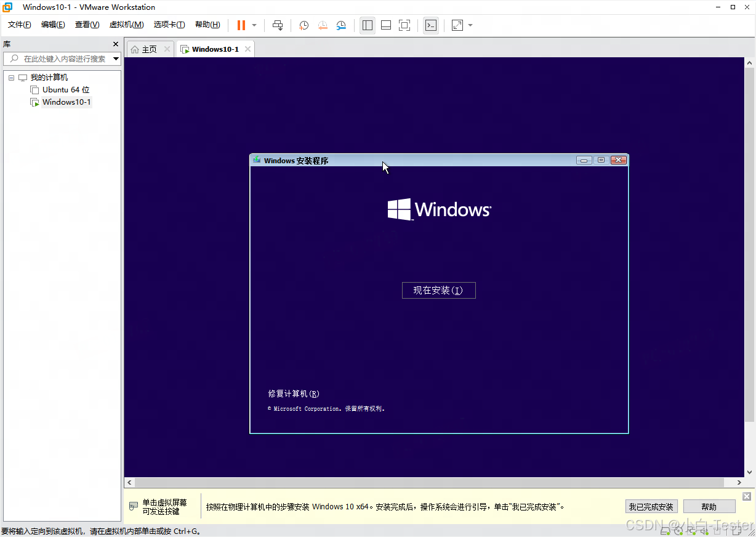Click the horizontal scrollbar left arrow
The height and width of the screenshot is (537, 756).
(x=129, y=483)
